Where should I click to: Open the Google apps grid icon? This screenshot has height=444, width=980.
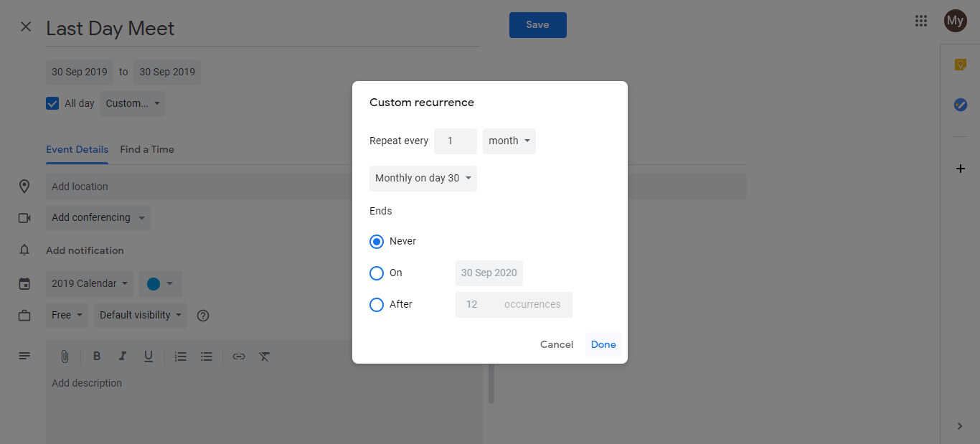tap(921, 21)
